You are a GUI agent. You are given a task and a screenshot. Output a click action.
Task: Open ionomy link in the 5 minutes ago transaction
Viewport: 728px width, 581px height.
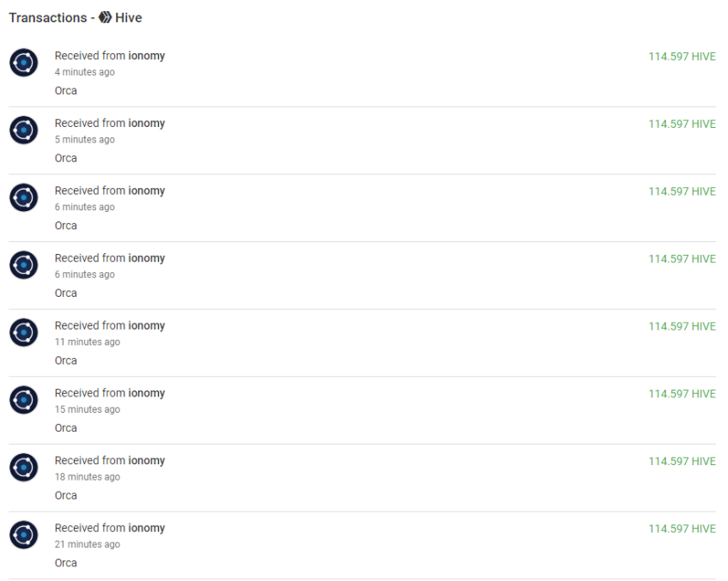[x=147, y=124]
